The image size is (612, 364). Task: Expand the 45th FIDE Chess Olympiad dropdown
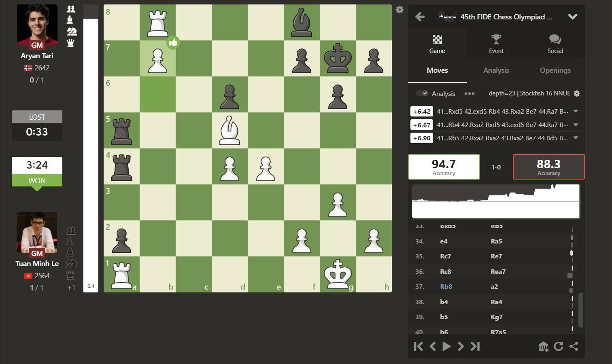pos(572,17)
